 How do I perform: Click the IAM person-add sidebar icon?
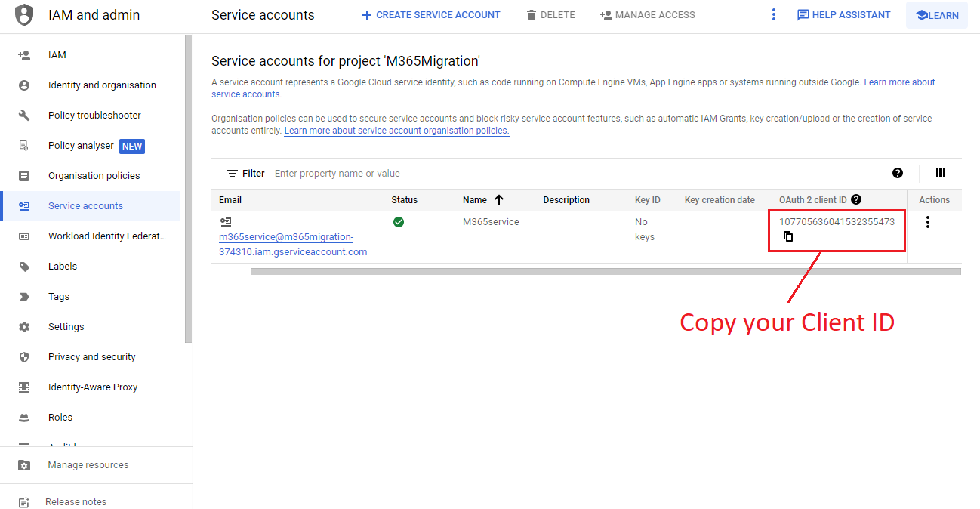(24, 55)
